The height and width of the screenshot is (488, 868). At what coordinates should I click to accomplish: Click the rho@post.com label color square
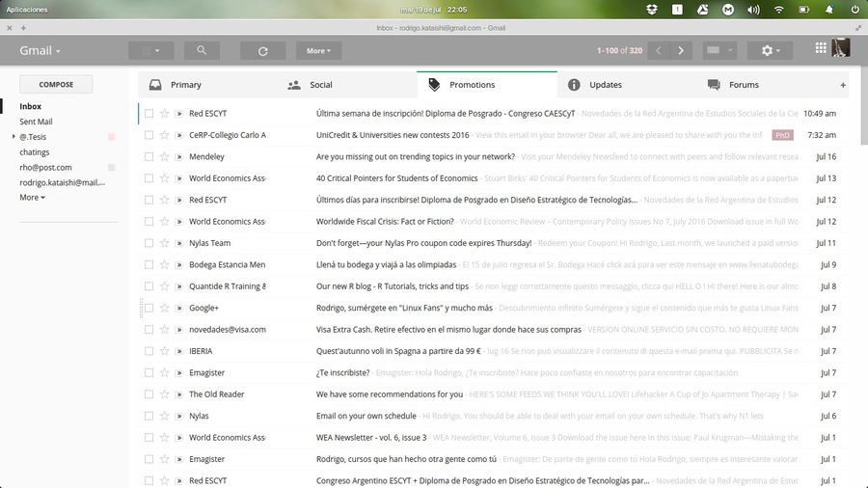[x=111, y=167]
